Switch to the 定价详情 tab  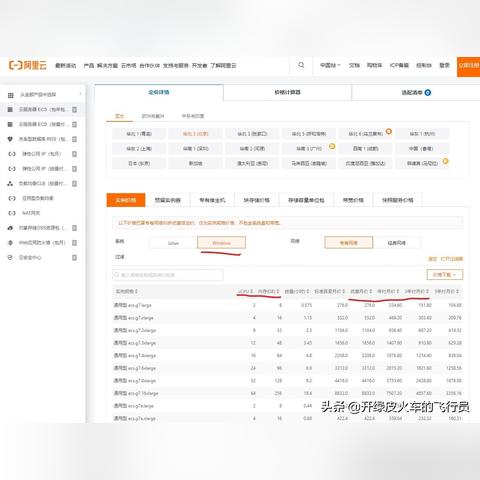pos(159,92)
